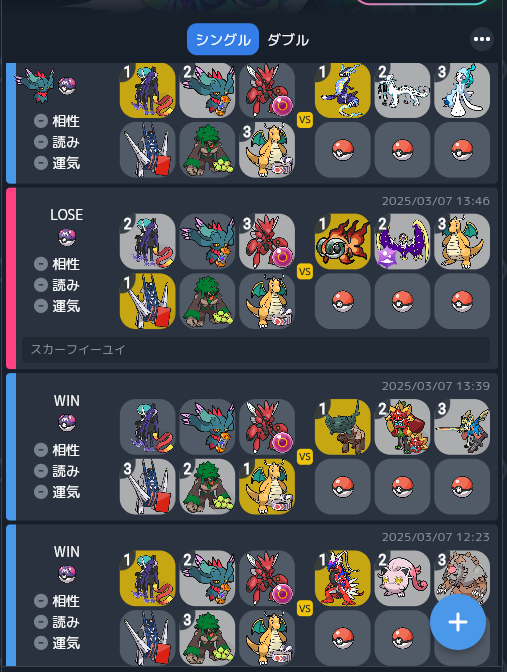The width and height of the screenshot is (507, 672).
Task: Select Koraidon in the 12:23 battle
Action: [342, 578]
